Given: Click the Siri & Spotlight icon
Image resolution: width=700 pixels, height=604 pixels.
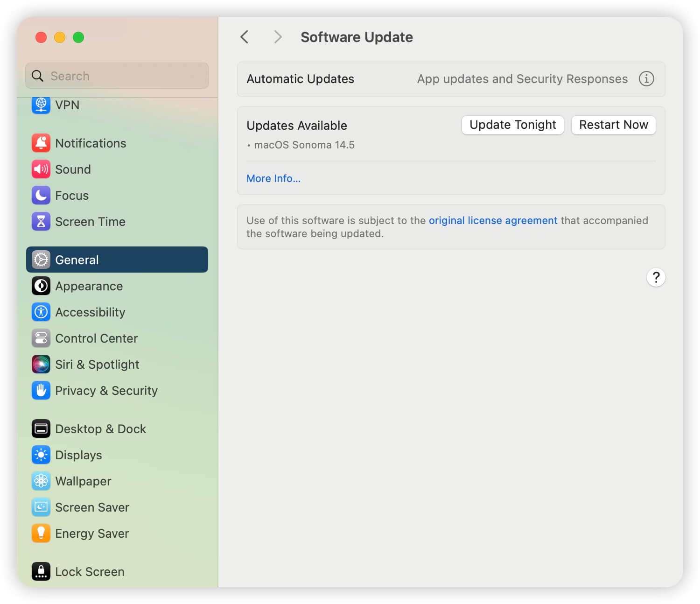Looking at the screenshot, I should point(41,365).
